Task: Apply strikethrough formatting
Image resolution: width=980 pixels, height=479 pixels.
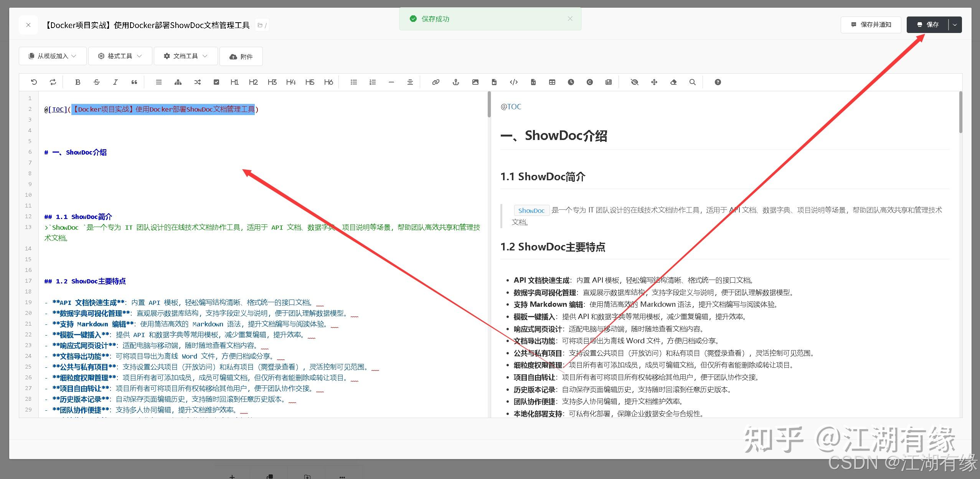Action: [x=97, y=82]
